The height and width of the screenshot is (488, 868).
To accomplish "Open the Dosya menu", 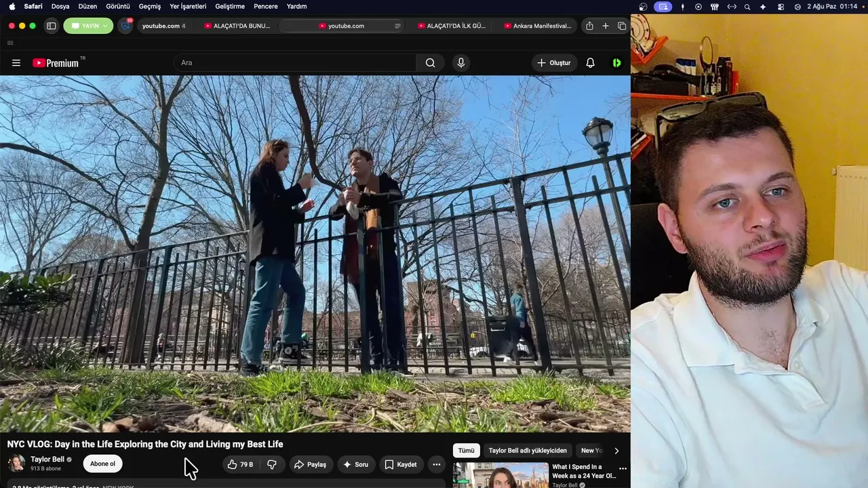I will point(60,6).
